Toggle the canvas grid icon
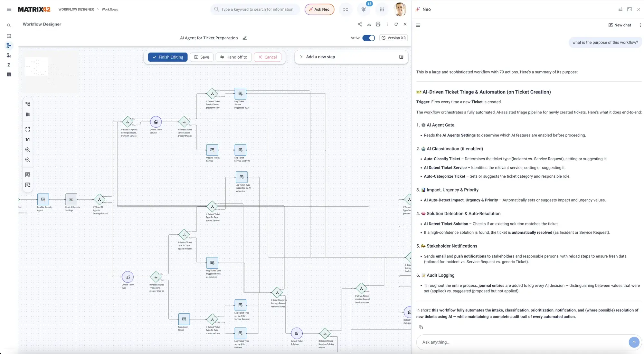Screen dimensions: 644x354 click(x=28, y=114)
